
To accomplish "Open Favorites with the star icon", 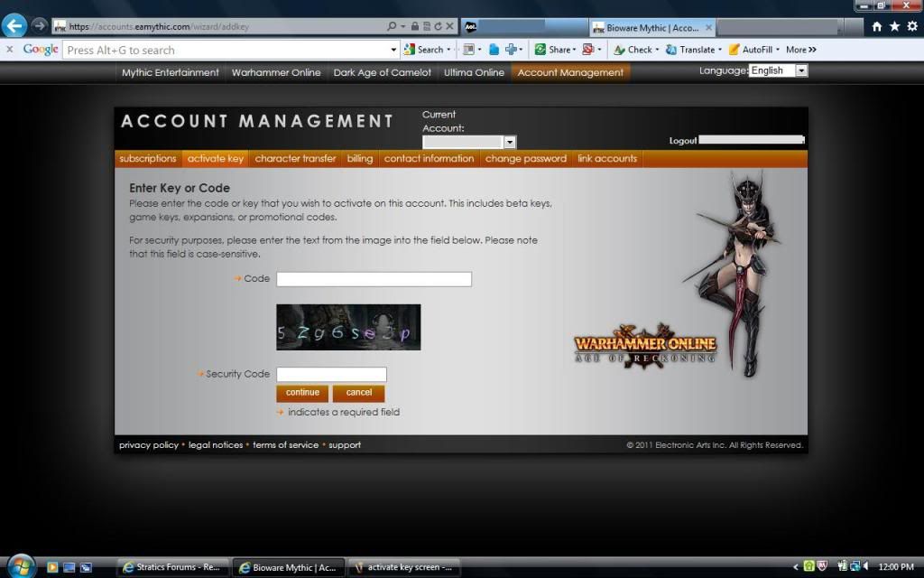I will point(894,26).
